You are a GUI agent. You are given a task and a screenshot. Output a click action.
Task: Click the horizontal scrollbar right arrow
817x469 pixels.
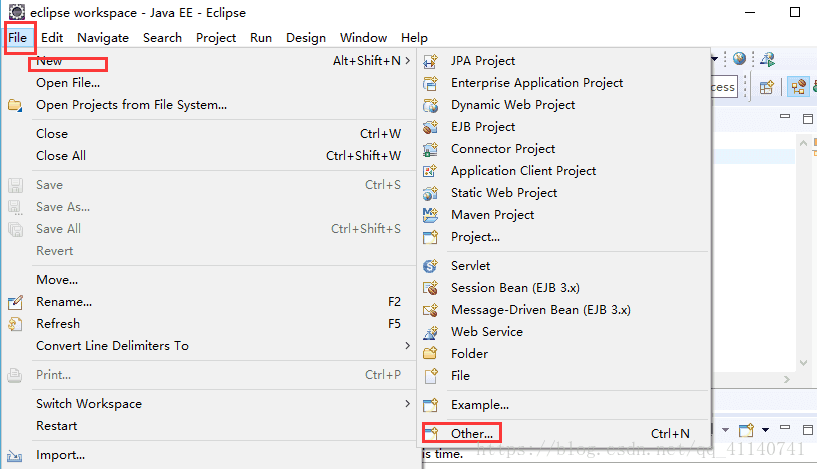pyautogui.click(x=787, y=379)
